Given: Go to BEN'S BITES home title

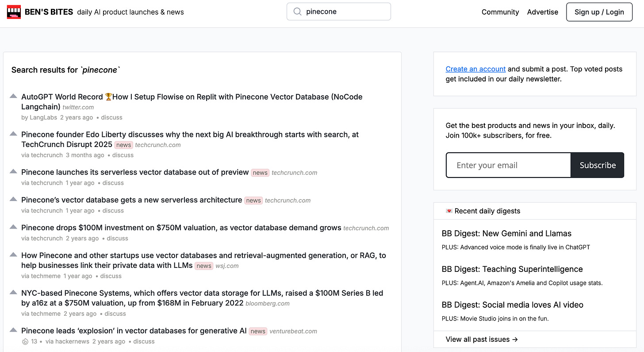Looking at the screenshot, I should 49,12.
